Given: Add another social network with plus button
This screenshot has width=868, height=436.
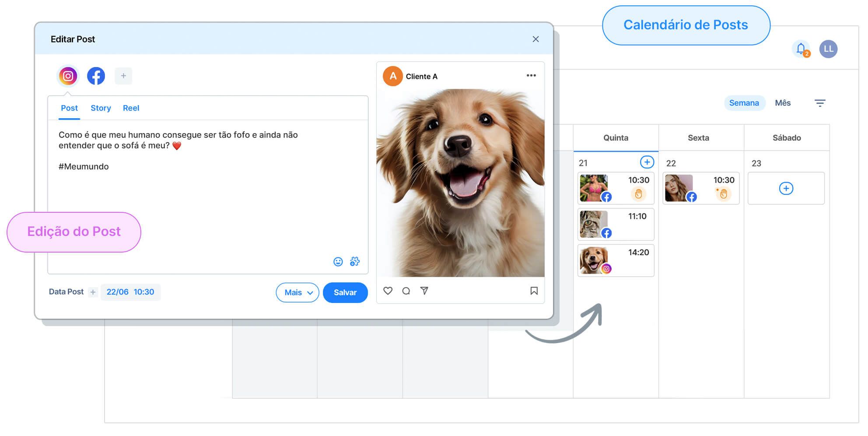Looking at the screenshot, I should pyautogui.click(x=123, y=76).
